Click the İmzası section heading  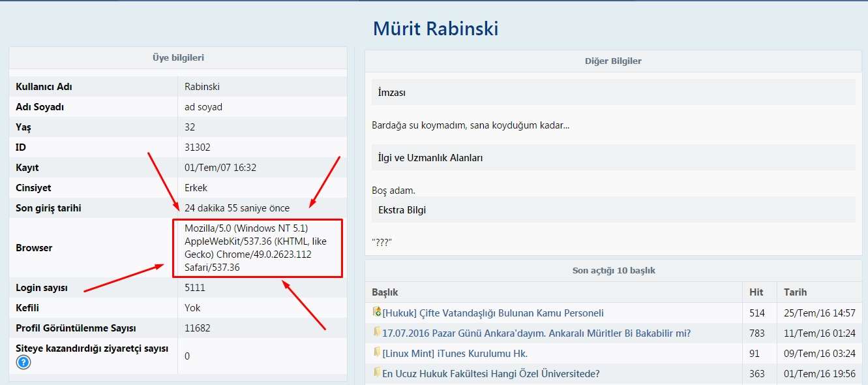[392, 93]
